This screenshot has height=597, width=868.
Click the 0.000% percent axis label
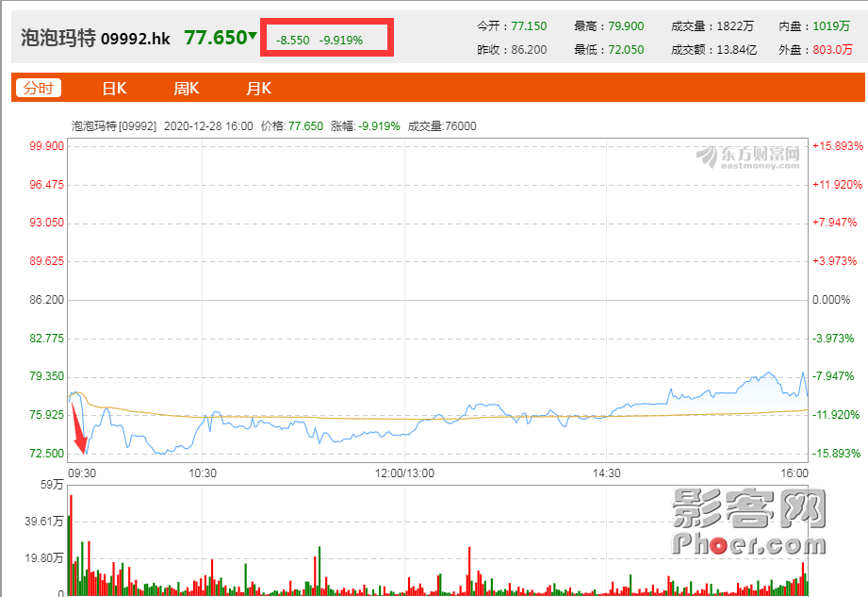[x=831, y=300]
